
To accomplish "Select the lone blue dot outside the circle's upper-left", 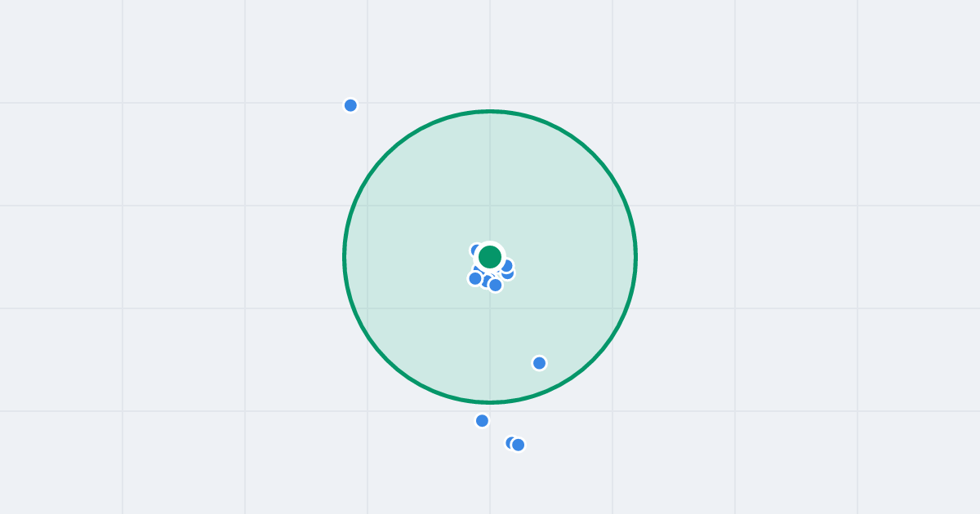I will coord(350,105).
